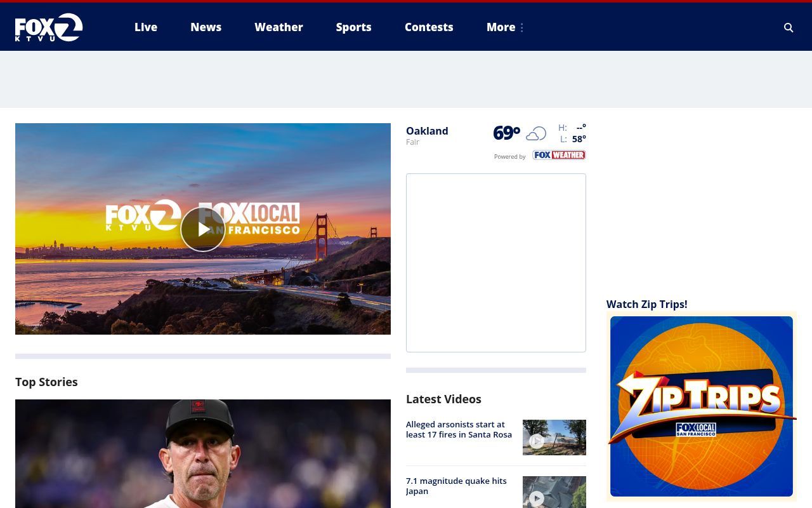812x508 pixels.
Task: Click the Watch Zip Trips! heading
Action: [x=647, y=304]
